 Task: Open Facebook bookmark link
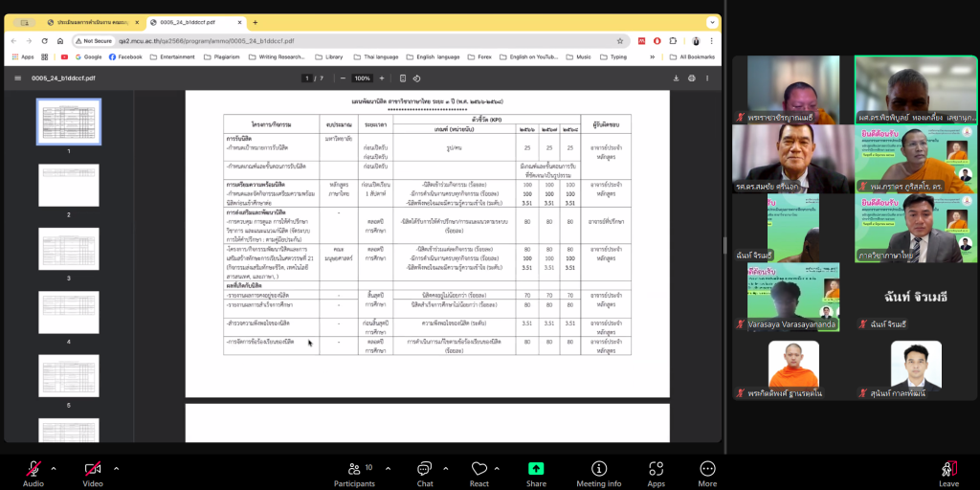coord(125,56)
